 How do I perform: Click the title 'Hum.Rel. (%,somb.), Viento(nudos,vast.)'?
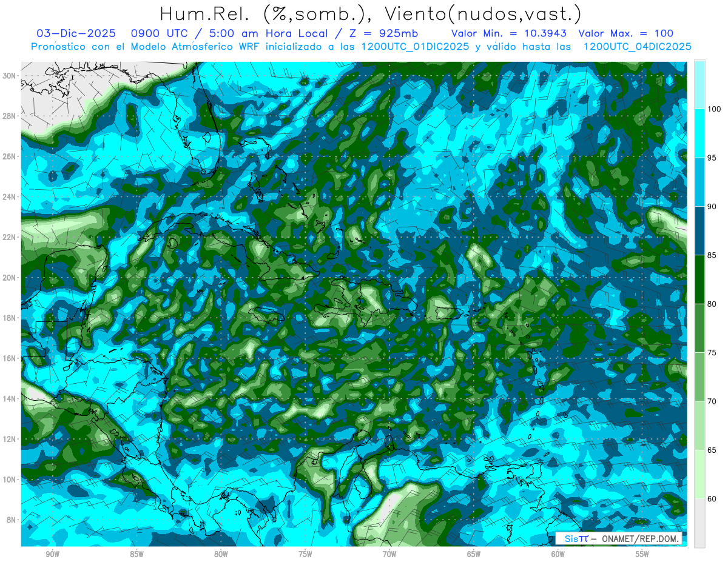(x=371, y=14)
